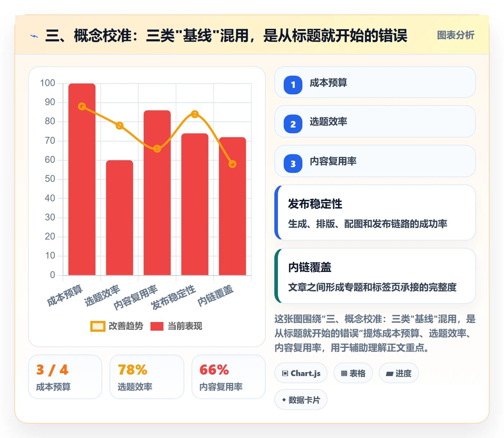Open the 发布稳定性 card
The image size is (504, 438).
pyautogui.click(x=375, y=213)
